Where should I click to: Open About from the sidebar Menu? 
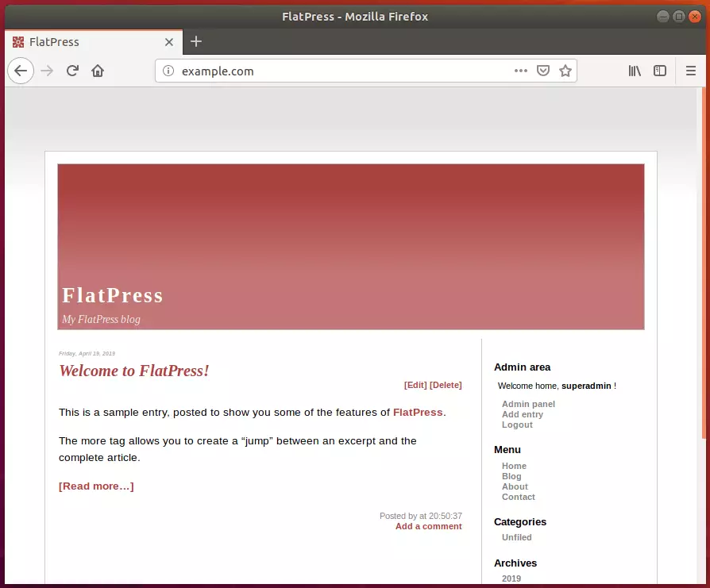pos(515,486)
